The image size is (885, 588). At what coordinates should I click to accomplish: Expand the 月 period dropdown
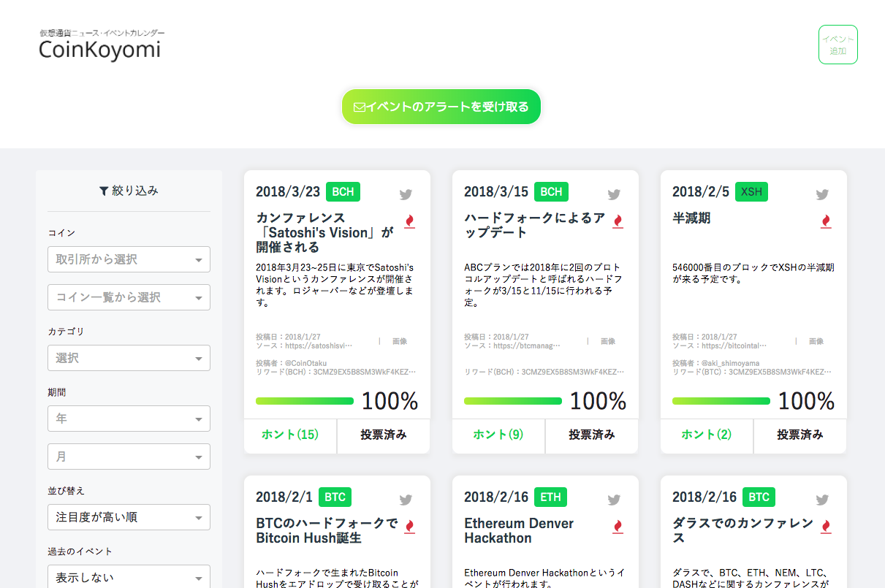pyautogui.click(x=129, y=457)
